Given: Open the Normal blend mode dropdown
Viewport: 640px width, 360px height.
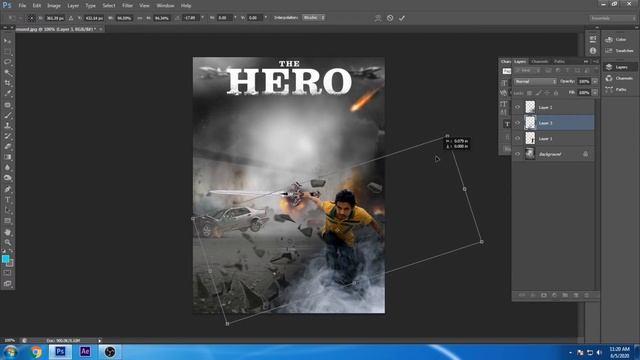Looking at the screenshot, I should [x=535, y=82].
